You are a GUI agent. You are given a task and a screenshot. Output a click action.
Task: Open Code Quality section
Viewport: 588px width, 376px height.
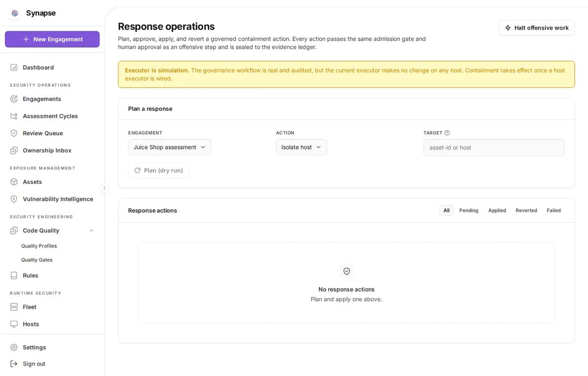[x=52, y=230]
